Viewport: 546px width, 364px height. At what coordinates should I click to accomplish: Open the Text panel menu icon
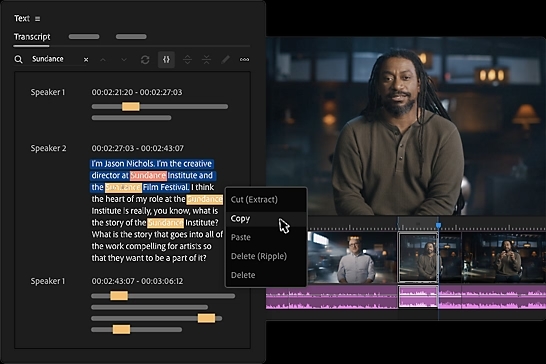[38, 19]
